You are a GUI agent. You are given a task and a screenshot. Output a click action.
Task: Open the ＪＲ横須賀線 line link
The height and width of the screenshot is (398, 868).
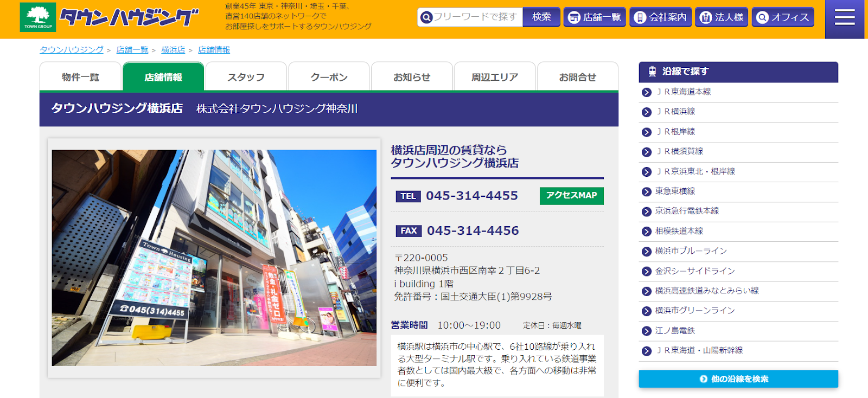tap(679, 151)
